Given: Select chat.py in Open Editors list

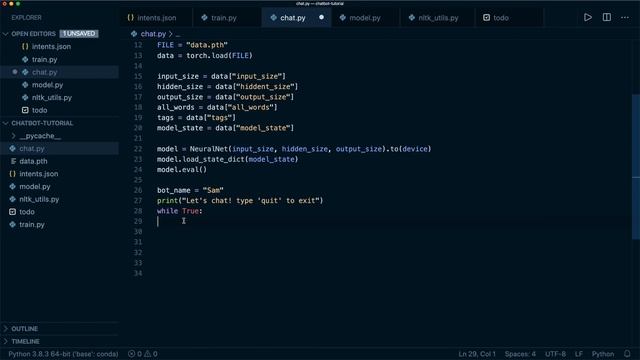Looking at the screenshot, I should pos(44,72).
